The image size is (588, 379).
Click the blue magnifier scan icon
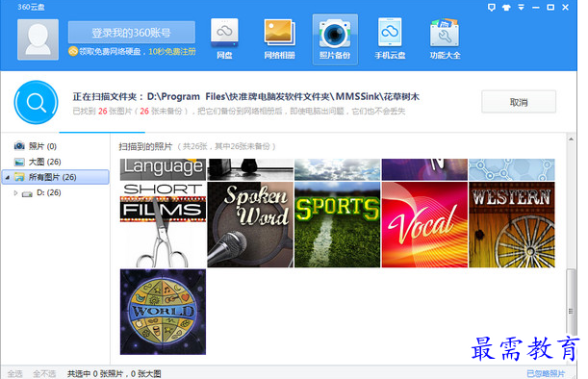36,102
